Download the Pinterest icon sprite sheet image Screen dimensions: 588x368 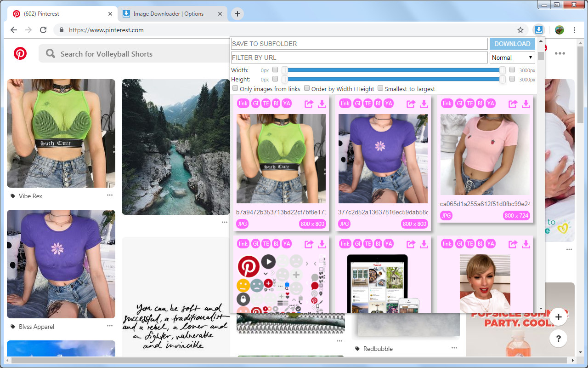322,244
